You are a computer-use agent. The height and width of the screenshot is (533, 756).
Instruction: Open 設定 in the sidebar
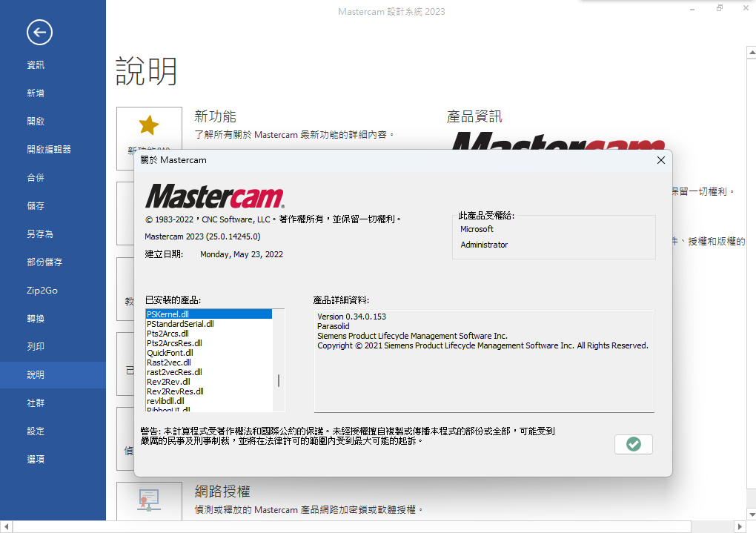(x=36, y=431)
